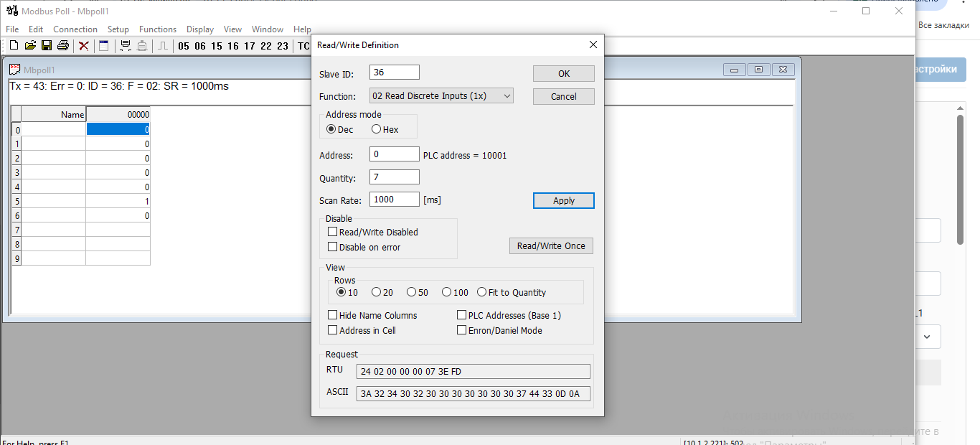Click the 00000 column header

click(x=118, y=114)
